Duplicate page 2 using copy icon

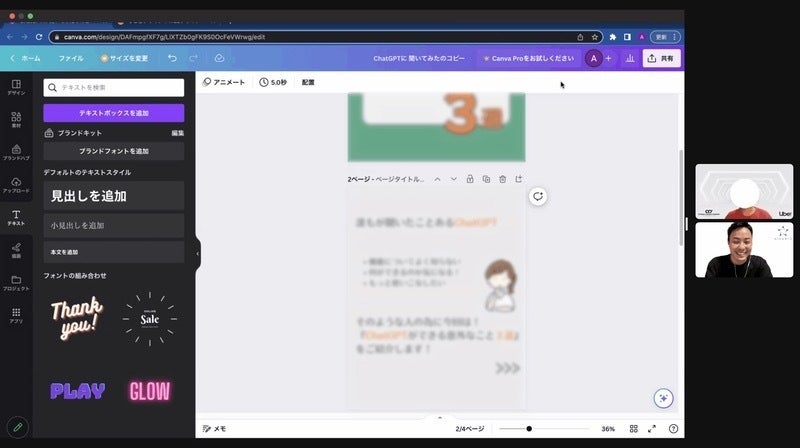486,179
